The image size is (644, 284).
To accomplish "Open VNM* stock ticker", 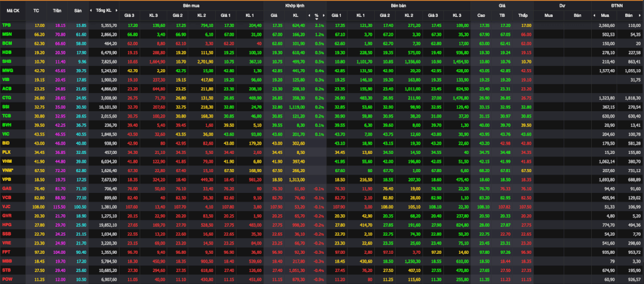I will pos(8,170).
